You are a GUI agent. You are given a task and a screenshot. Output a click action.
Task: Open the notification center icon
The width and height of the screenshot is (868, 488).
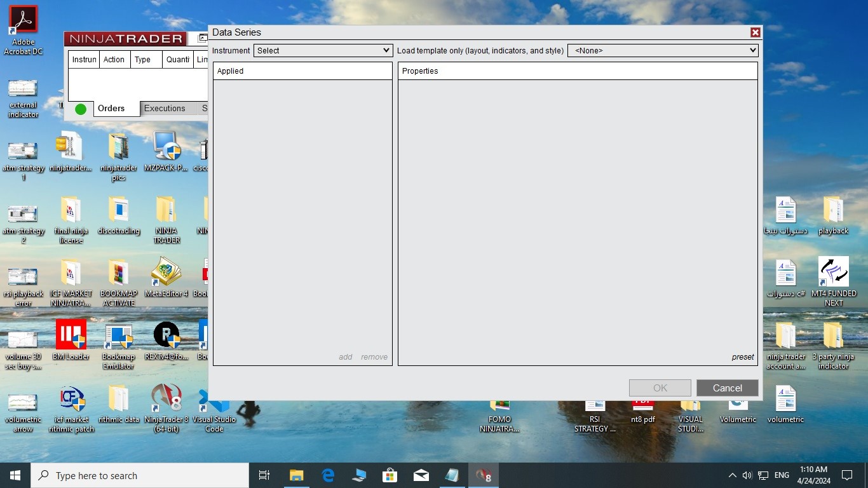847,475
